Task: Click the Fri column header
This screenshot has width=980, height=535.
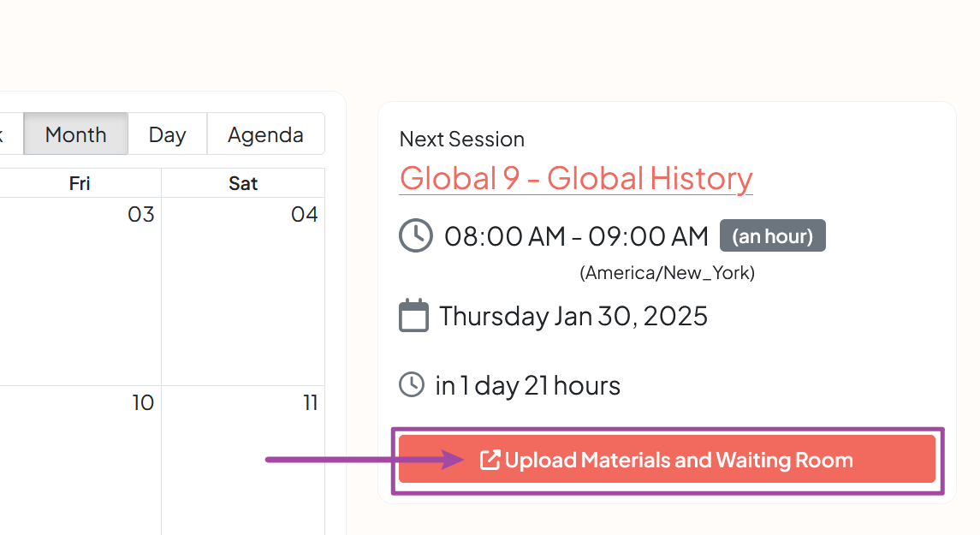Action: pos(79,182)
